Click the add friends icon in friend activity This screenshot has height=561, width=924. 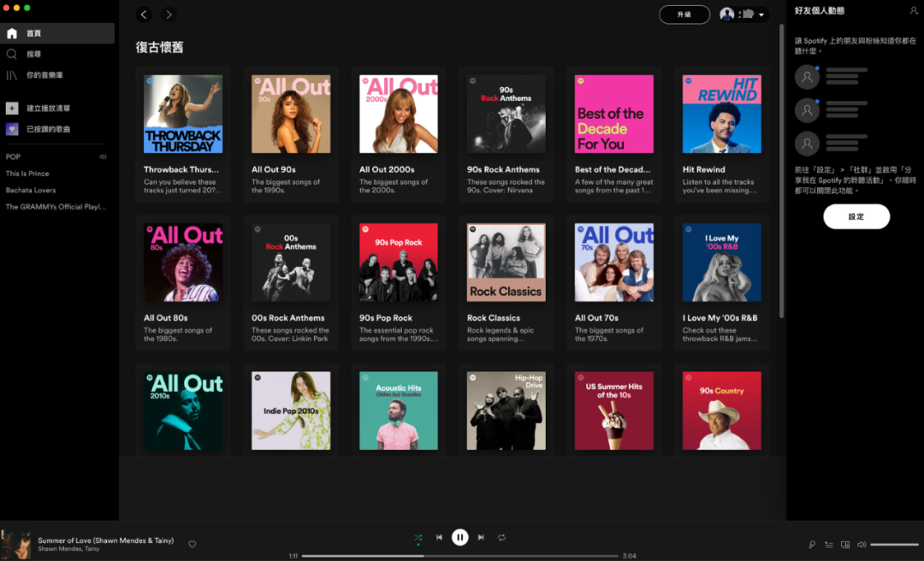point(913,10)
